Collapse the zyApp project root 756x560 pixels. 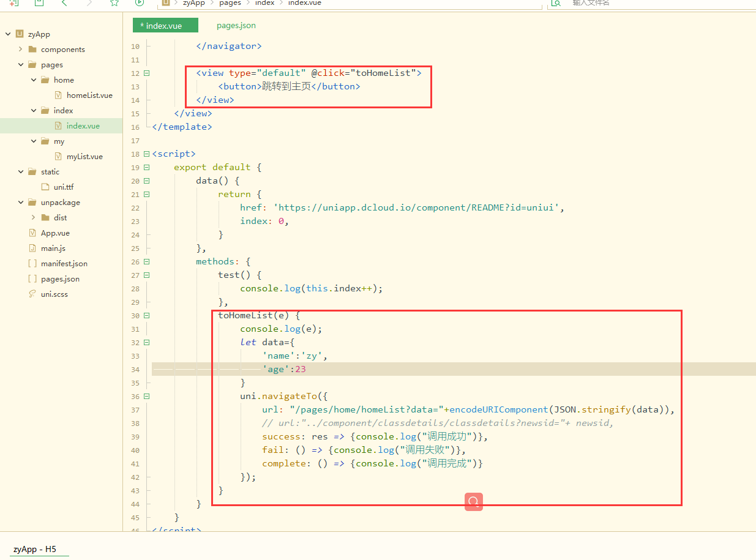click(x=8, y=34)
